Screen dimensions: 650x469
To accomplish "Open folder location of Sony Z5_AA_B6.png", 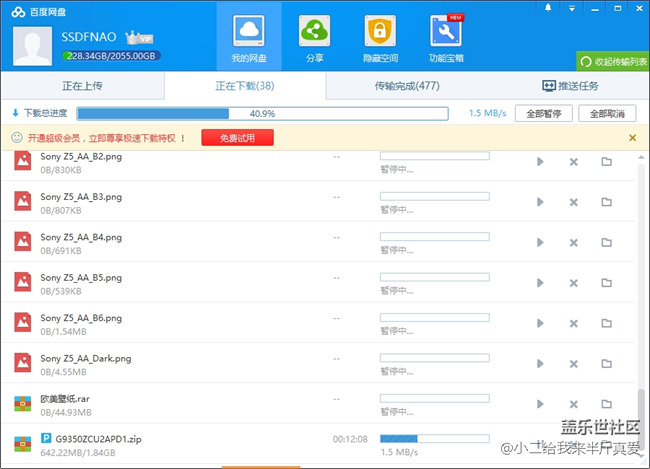I will (606, 323).
